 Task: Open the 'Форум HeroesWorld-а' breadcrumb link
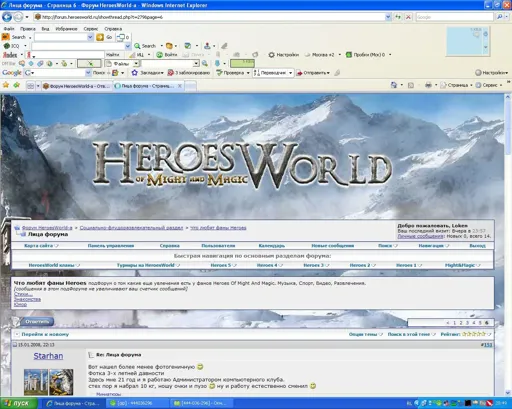[47, 228]
